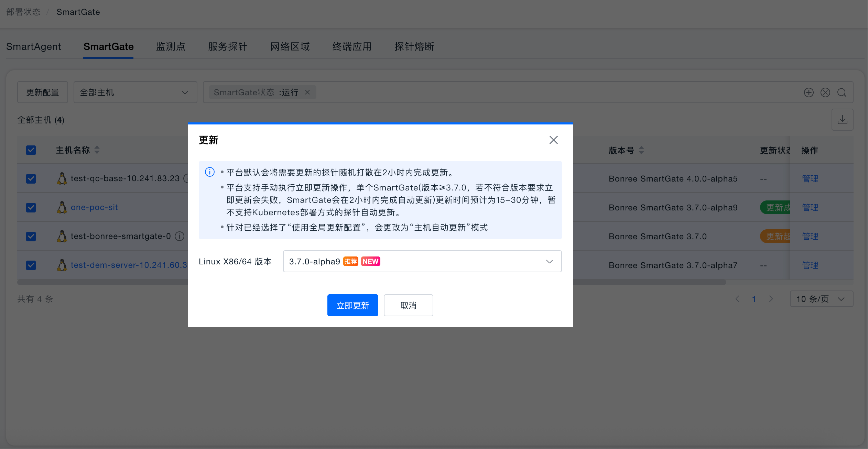The image size is (868, 449).
Task: Click the orange 更新超 status badge
Action: point(775,236)
